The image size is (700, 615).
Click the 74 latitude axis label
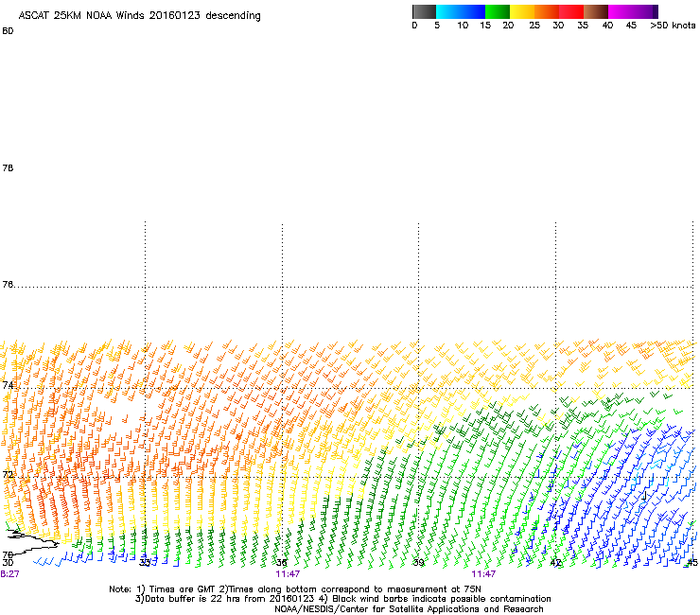[x=8, y=385]
